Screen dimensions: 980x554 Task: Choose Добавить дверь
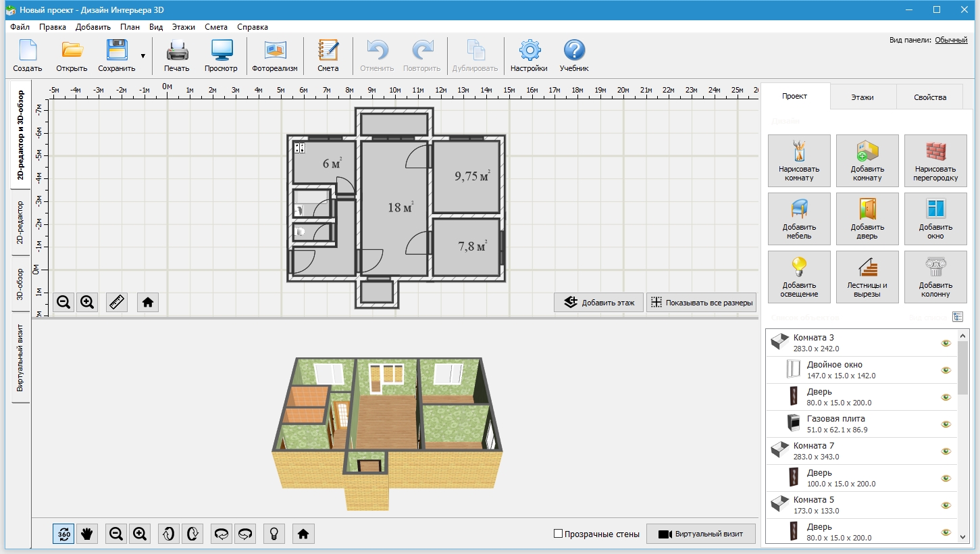coord(867,219)
